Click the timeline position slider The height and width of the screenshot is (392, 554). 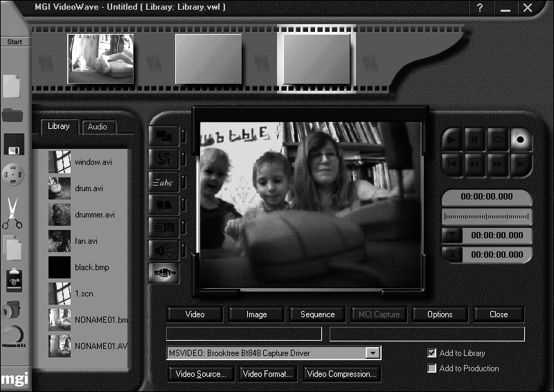[487, 216]
